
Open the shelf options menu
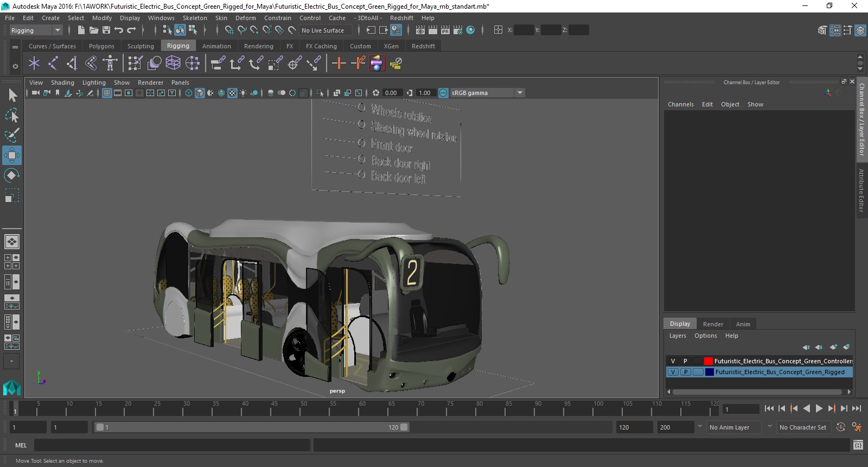(x=15, y=47)
